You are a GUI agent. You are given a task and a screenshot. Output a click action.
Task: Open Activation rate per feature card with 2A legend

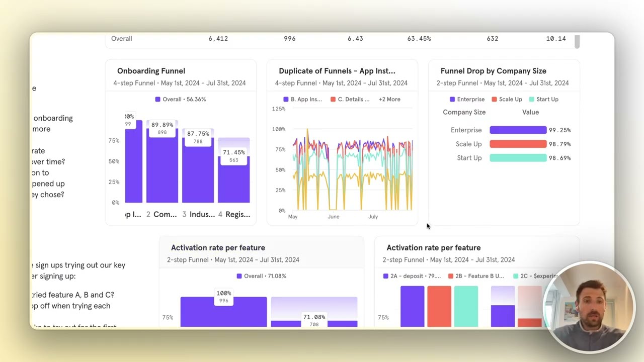pos(433,247)
